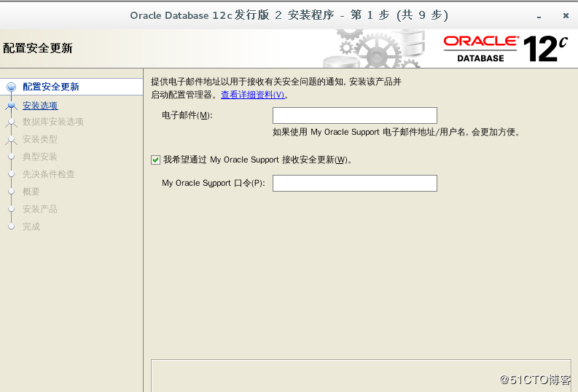Screen dimensions: 578x392
Task: Click the step node icon beside 典型安装
Action: click(x=12, y=157)
